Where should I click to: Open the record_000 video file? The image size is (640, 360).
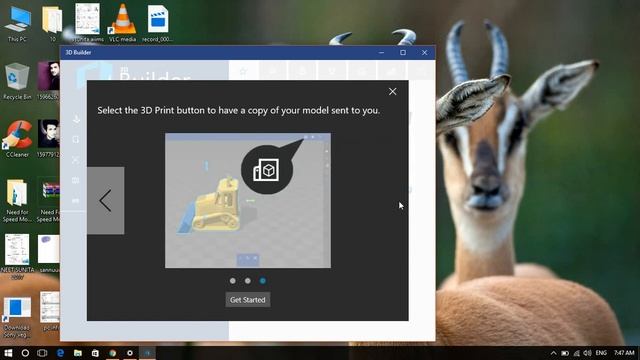click(x=158, y=23)
